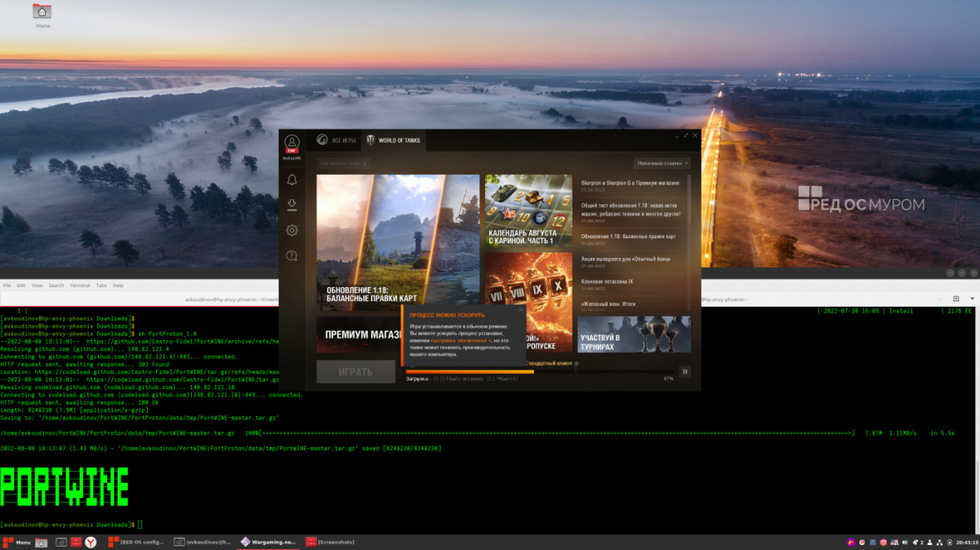Open the Home folder on desktop
This screenshot has height=550, width=980.
[42, 12]
